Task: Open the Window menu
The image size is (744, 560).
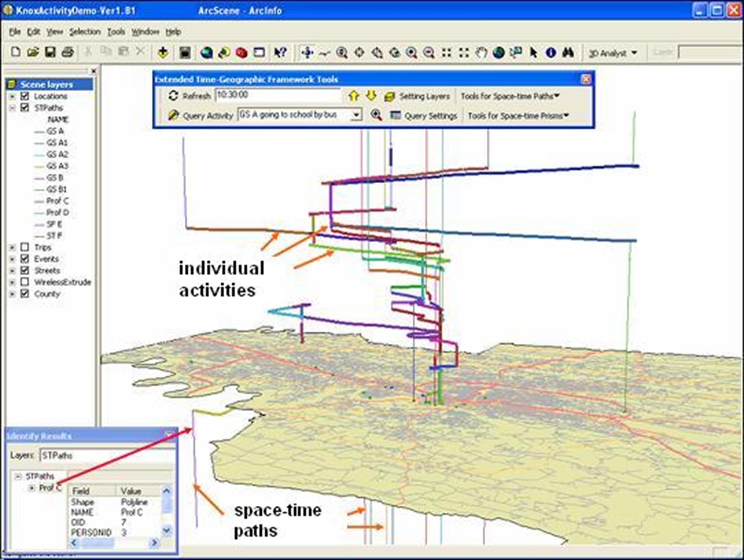Action: pyautogui.click(x=145, y=32)
